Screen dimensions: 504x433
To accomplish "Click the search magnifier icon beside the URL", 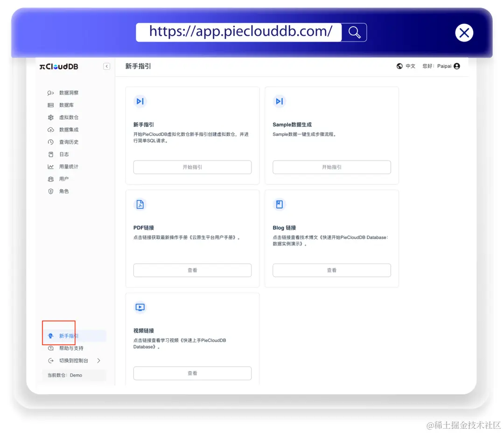I will tap(354, 32).
